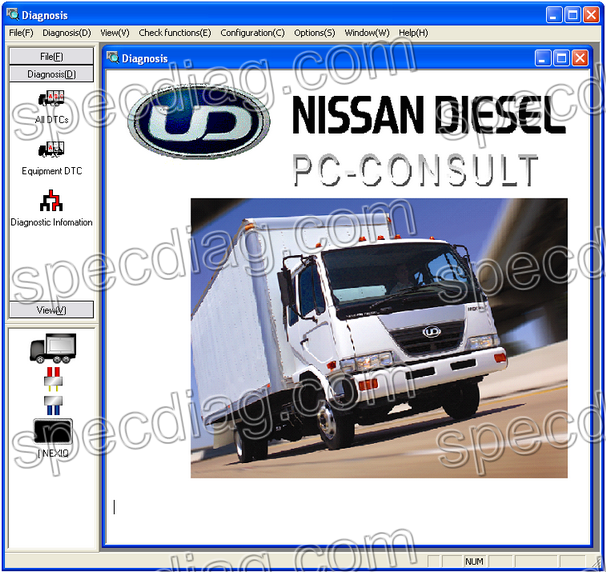Click the Equipment DTC icon
This screenshot has height=572, width=606.
(51, 151)
